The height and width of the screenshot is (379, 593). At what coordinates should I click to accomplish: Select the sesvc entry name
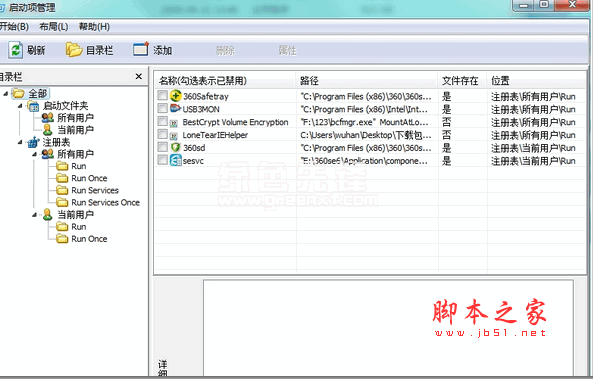[x=193, y=161]
